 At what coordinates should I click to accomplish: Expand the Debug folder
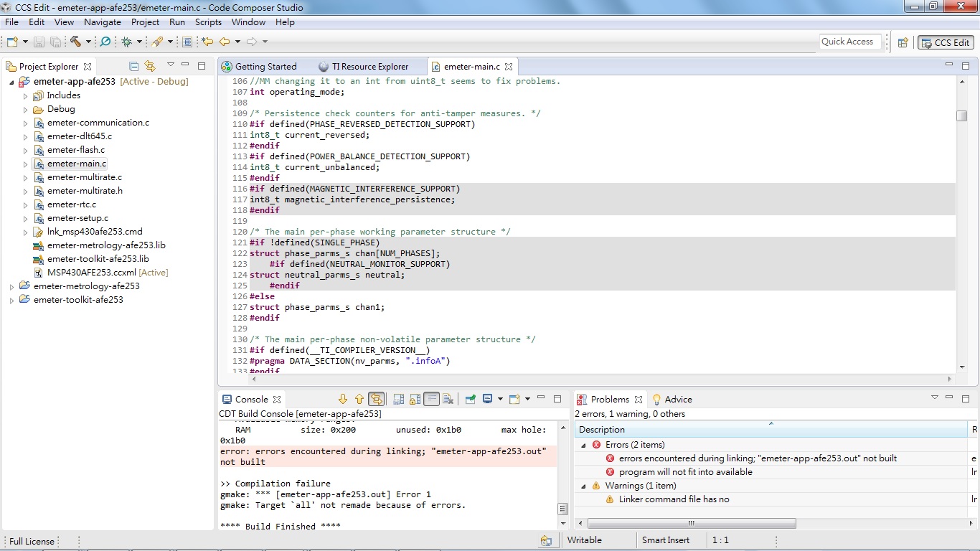[x=26, y=110]
